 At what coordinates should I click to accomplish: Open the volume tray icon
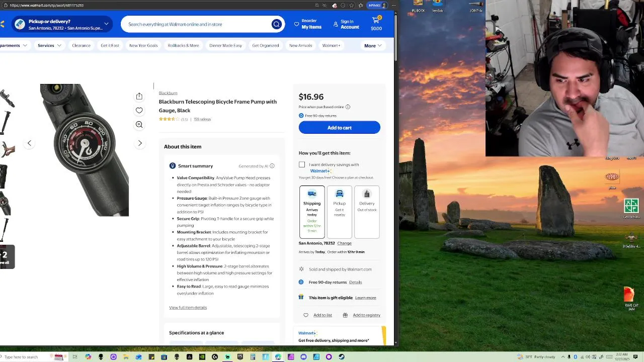coord(588,357)
